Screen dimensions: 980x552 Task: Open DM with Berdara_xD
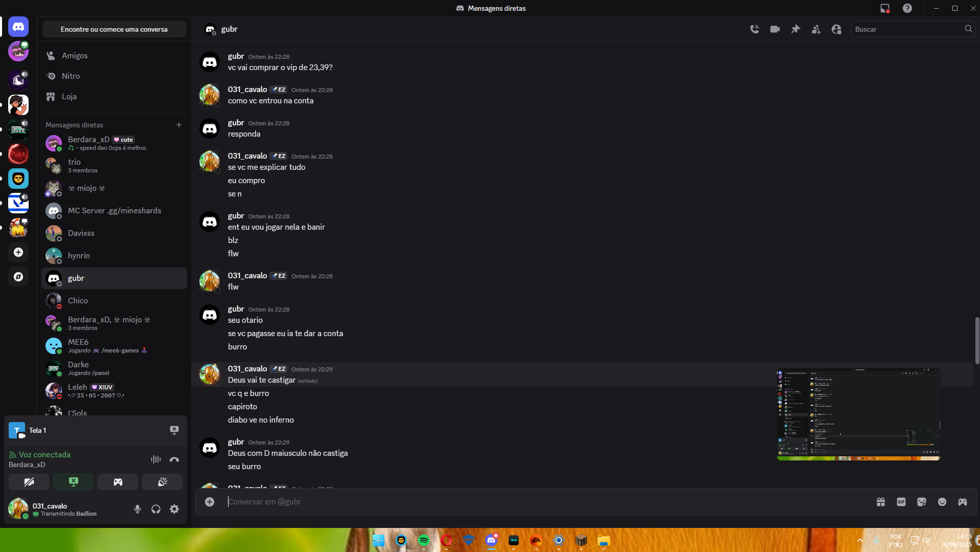point(114,143)
